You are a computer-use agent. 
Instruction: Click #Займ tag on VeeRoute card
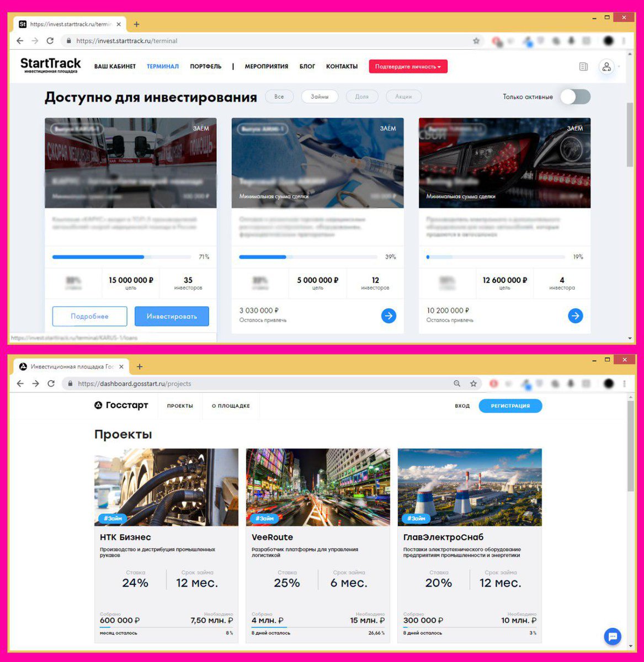pyautogui.click(x=264, y=519)
